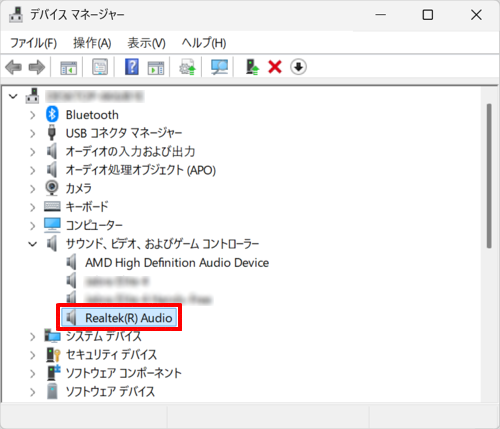Expand the キーボード category
This screenshot has width=500, height=429.
(32, 207)
